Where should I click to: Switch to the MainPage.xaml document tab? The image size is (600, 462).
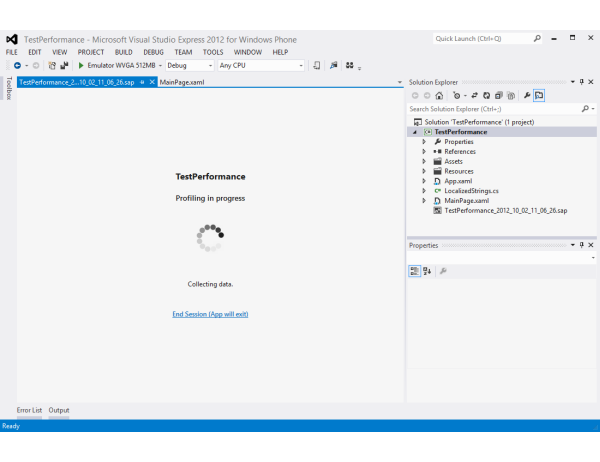182,82
